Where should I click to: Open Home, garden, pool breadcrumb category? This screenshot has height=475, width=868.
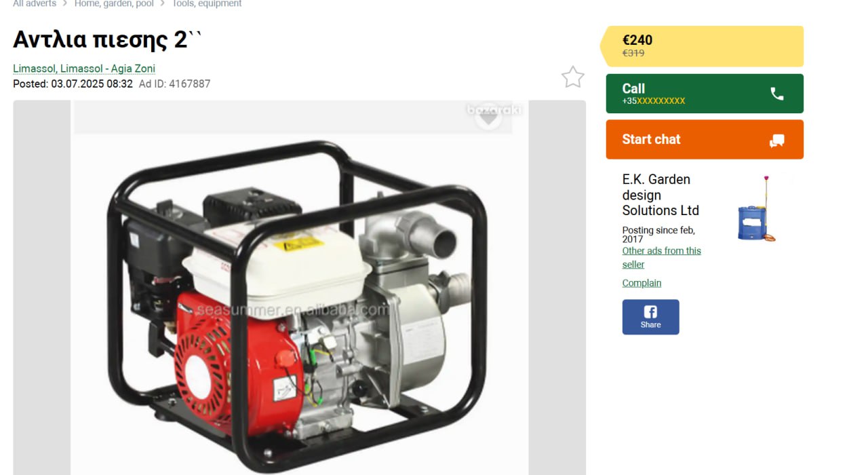[x=115, y=4]
